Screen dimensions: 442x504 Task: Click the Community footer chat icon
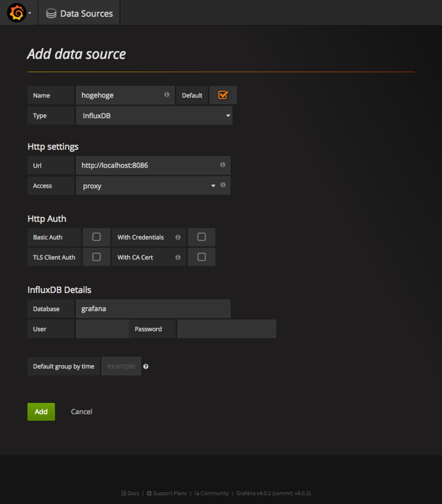tap(197, 493)
